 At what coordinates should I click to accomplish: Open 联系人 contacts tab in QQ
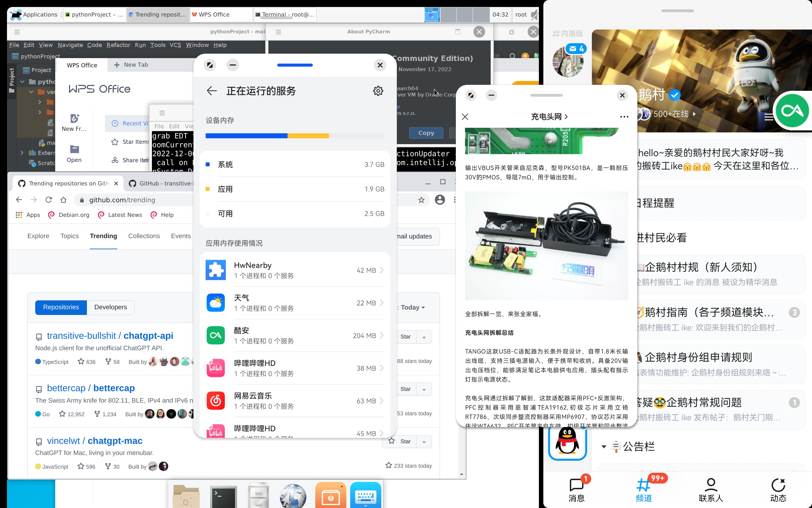click(x=711, y=490)
